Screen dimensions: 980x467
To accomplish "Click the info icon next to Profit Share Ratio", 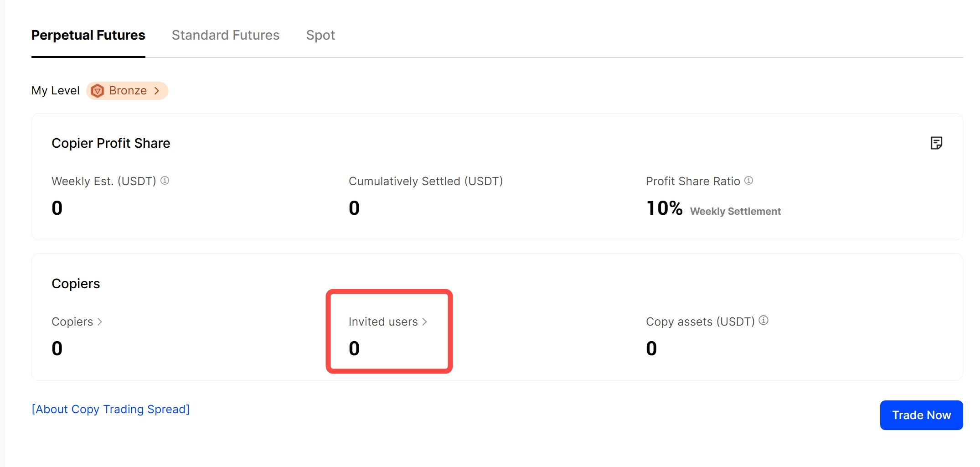I will point(749,181).
